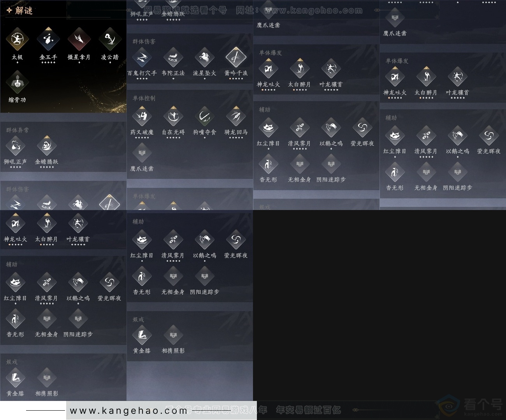Choose the 狗嘴夺食 skill icon
Viewport: 506px width, 420px height.
(204, 116)
